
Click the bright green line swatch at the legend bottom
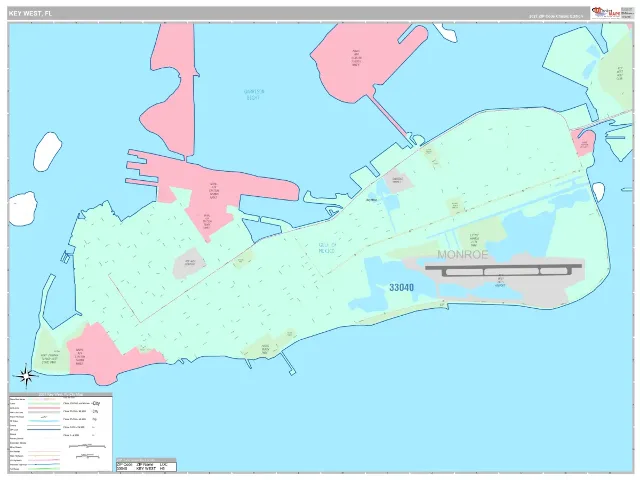pos(44,469)
